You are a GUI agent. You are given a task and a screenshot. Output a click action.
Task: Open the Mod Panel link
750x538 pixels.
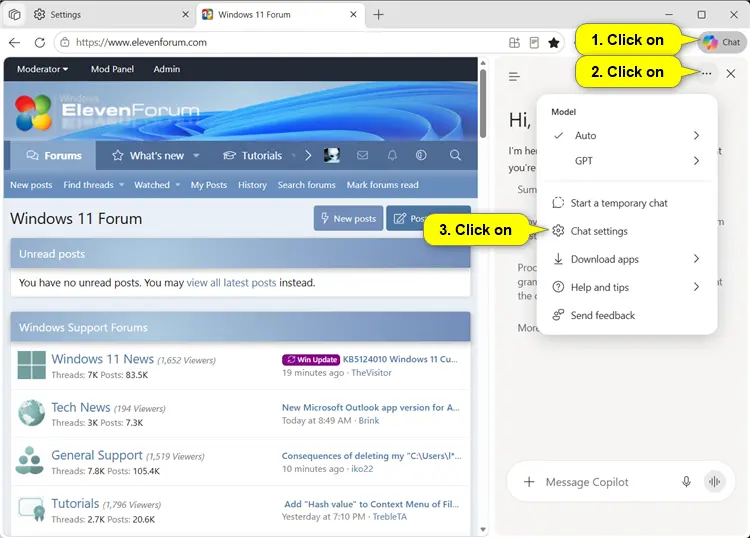click(112, 69)
